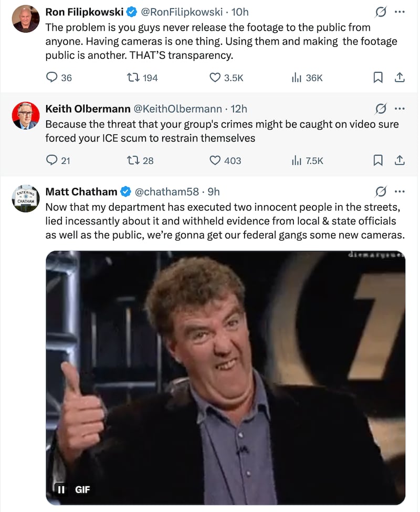
Task: Like Keith Olbermann's tweet
Action: [215, 160]
